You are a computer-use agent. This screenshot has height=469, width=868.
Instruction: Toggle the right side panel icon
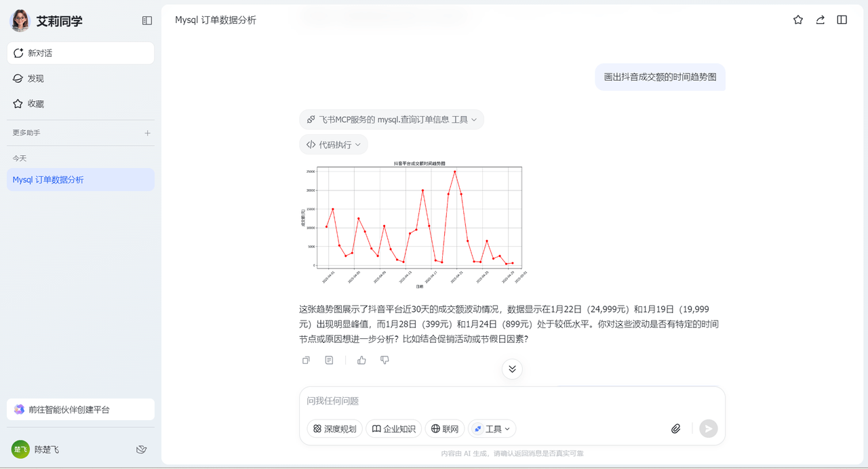[842, 20]
